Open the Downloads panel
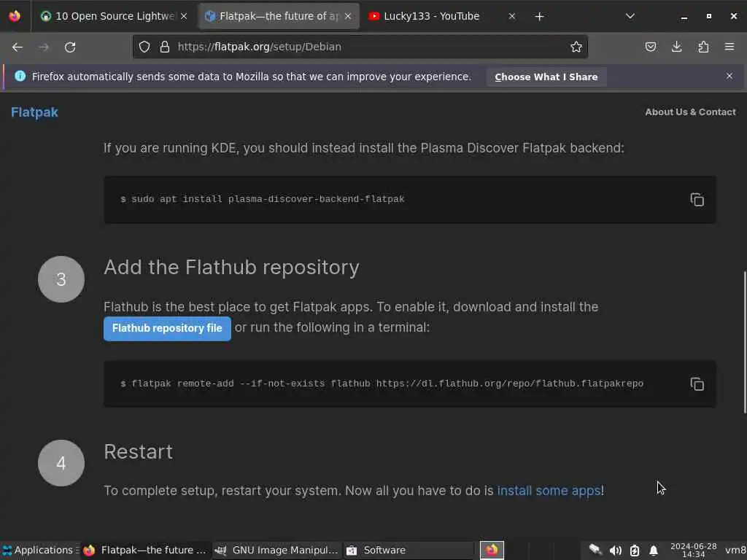The height and width of the screenshot is (560, 747). [676, 47]
